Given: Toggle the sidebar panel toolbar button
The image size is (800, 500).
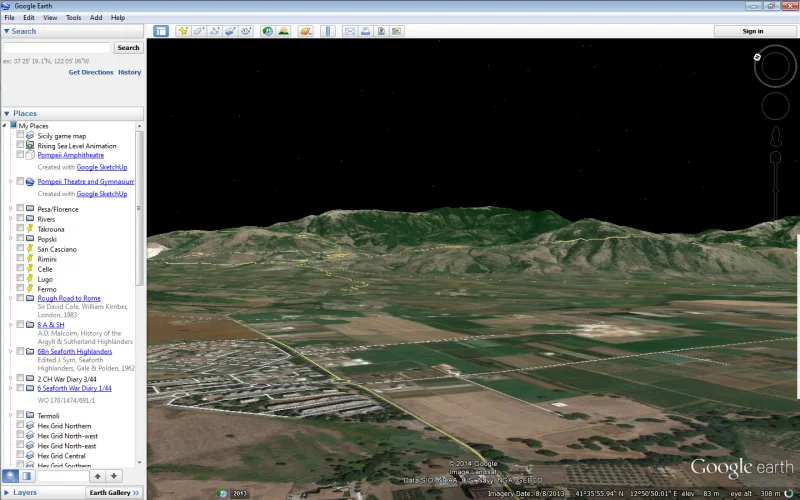Looking at the screenshot, I should pos(161,31).
